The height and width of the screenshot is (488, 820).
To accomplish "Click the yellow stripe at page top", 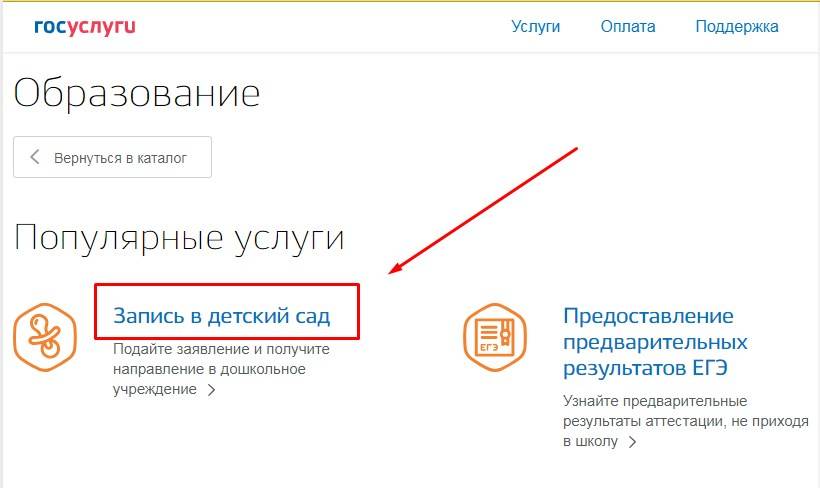I will tap(410, 2).
